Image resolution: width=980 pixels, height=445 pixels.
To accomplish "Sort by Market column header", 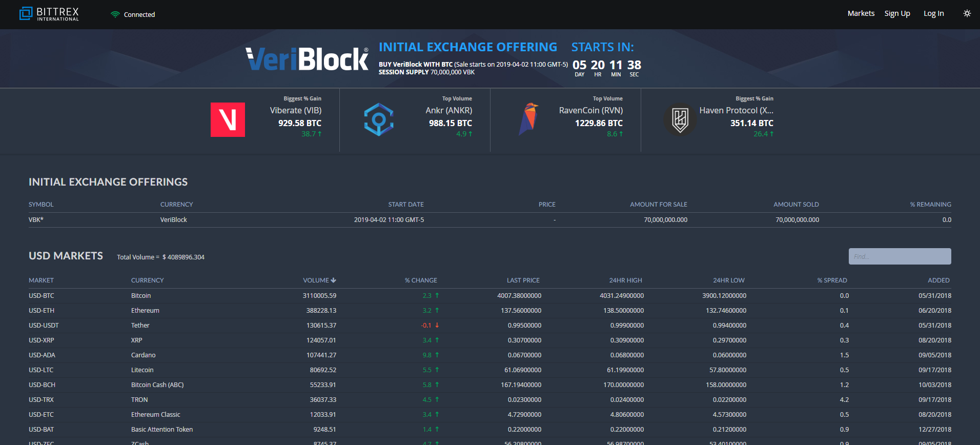I will click(x=41, y=280).
